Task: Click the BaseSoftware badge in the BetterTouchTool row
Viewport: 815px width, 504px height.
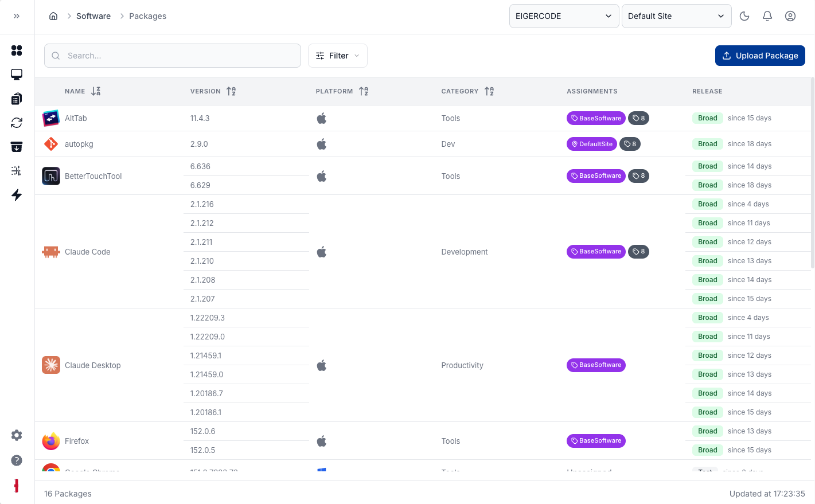Action: pyautogui.click(x=596, y=175)
